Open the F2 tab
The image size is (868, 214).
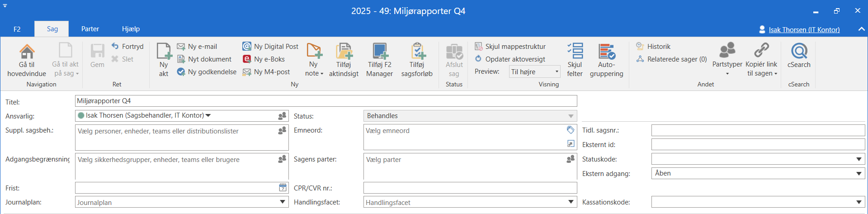17,29
